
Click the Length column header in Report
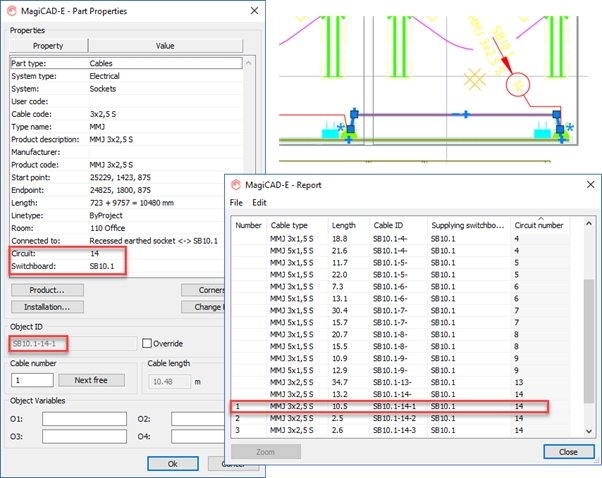[348, 225]
